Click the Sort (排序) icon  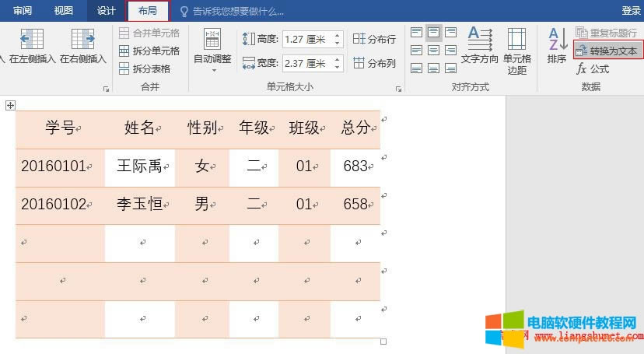pyautogui.click(x=557, y=45)
